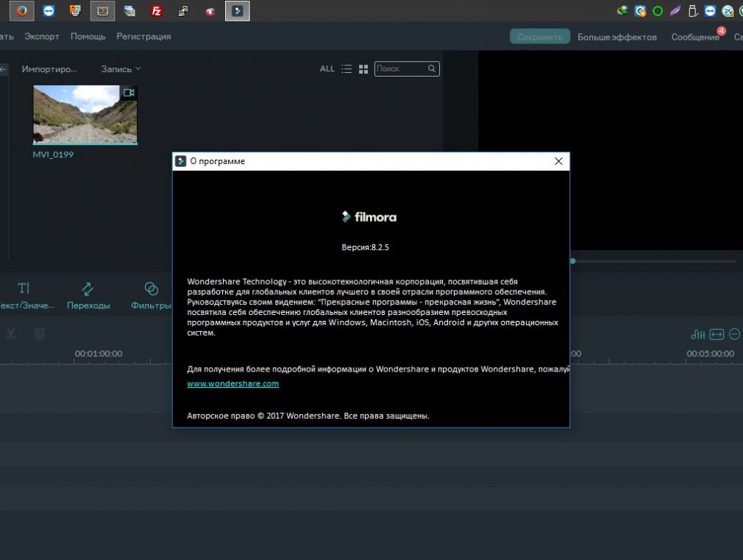Open the USB safely remove tray icon
The height and width of the screenshot is (560, 743).
tap(693, 11)
